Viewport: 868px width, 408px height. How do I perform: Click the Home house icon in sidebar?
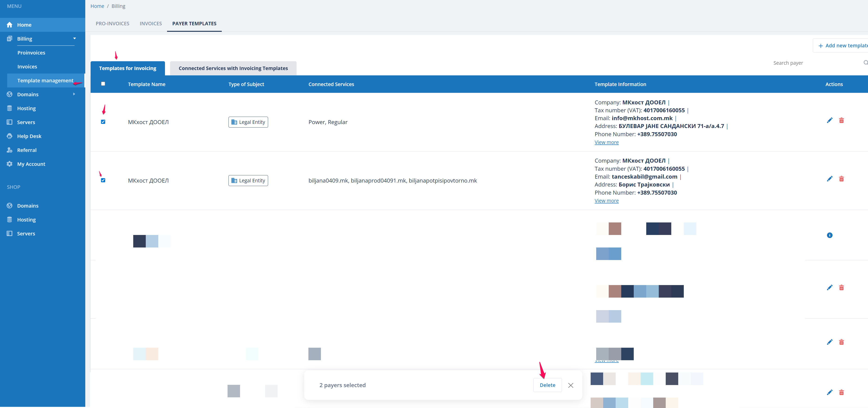10,25
